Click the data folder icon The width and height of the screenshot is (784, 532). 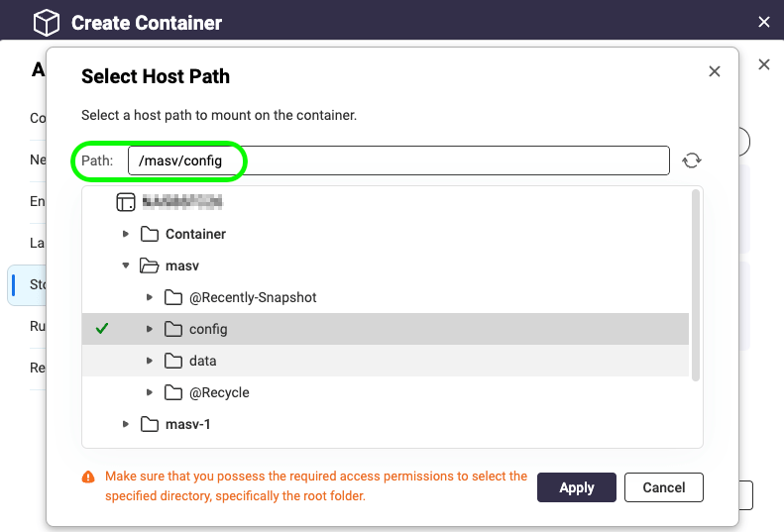[x=173, y=361]
